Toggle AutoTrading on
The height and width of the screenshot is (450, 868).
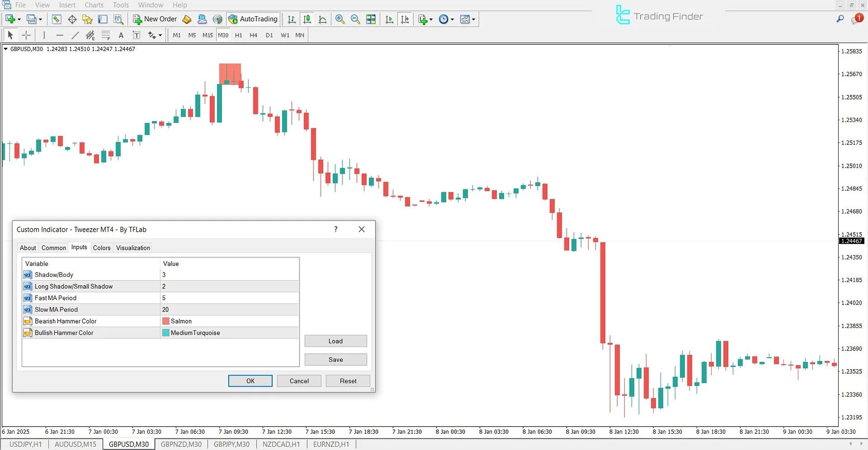253,19
